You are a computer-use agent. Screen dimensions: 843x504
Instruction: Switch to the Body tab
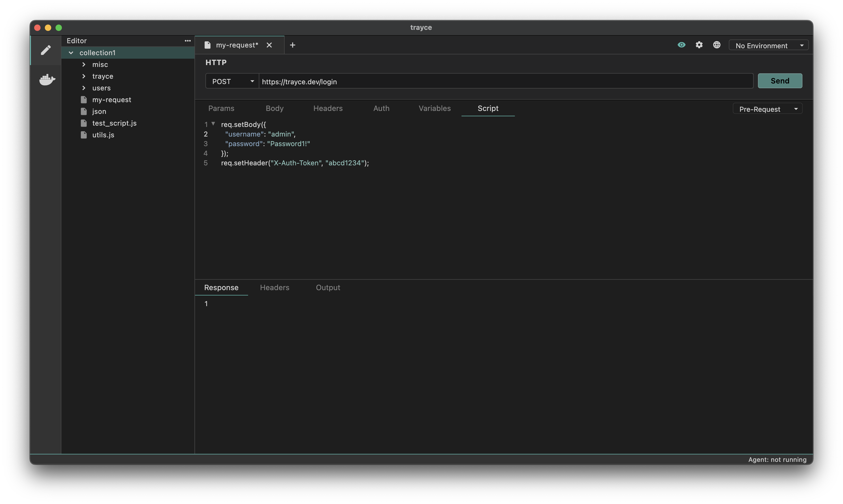click(x=275, y=108)
